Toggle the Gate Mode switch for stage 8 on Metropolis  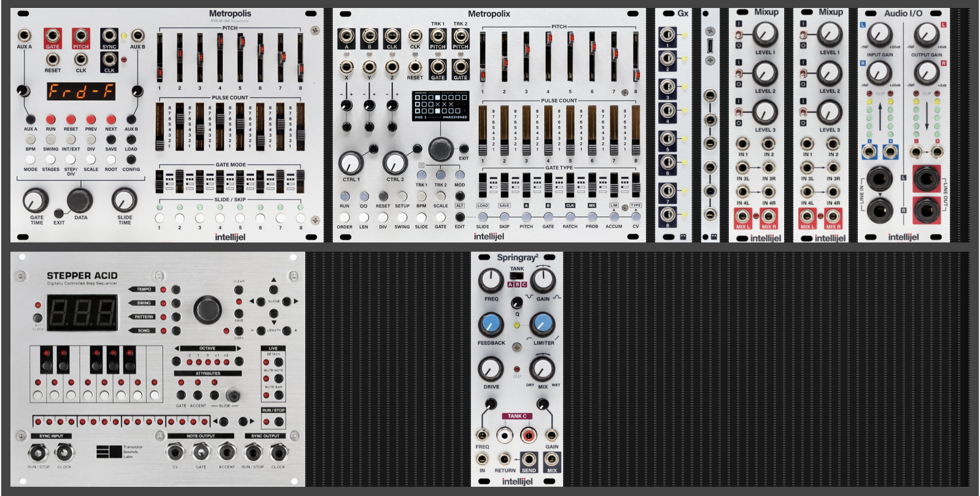[300, 182]
